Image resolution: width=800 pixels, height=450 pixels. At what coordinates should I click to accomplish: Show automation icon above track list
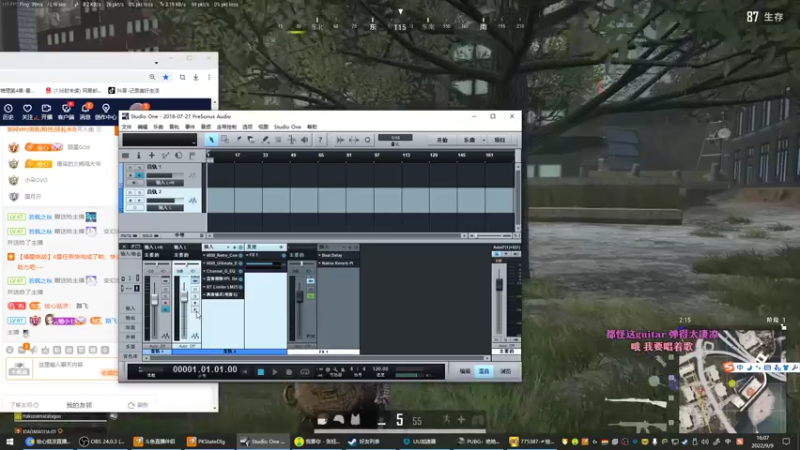click(x=165, y=155)
